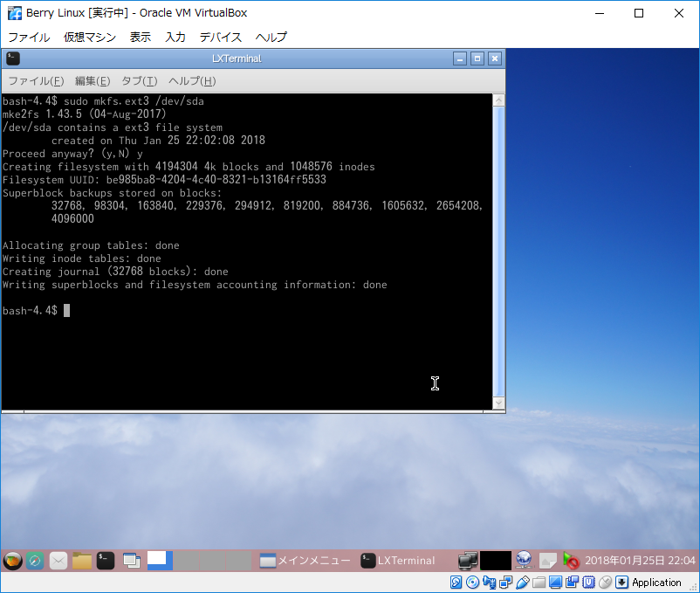700x593 pixels.
Task: Click the panel clock 2018年01月25日 22:04
Action: point(640,561)
